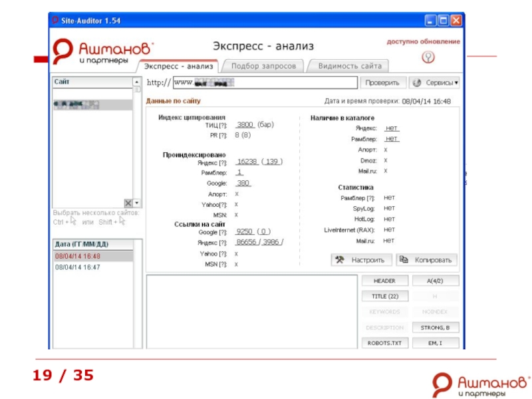Screen dimensions: 532x399
Task: Click the PR [?] help label
Action: point(218,136)
